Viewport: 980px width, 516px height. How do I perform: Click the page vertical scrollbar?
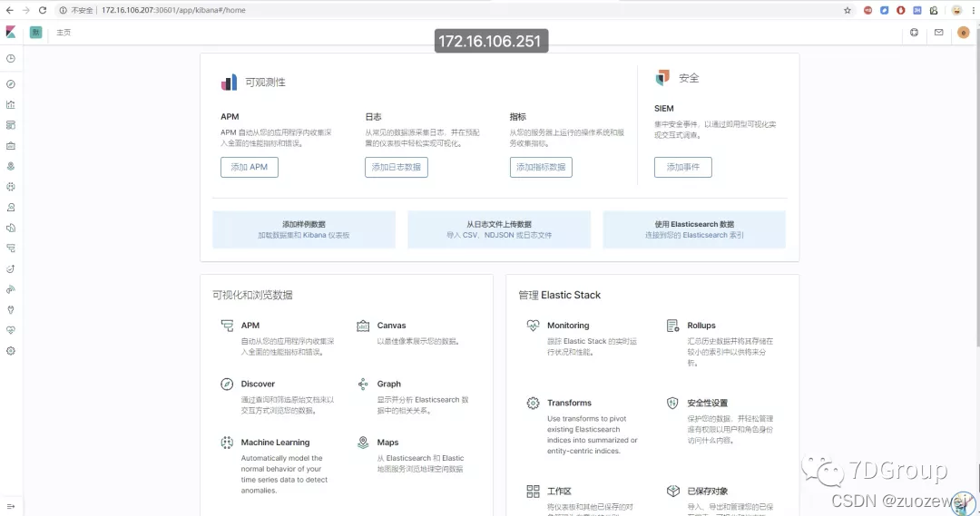click(x=977, y=197)
